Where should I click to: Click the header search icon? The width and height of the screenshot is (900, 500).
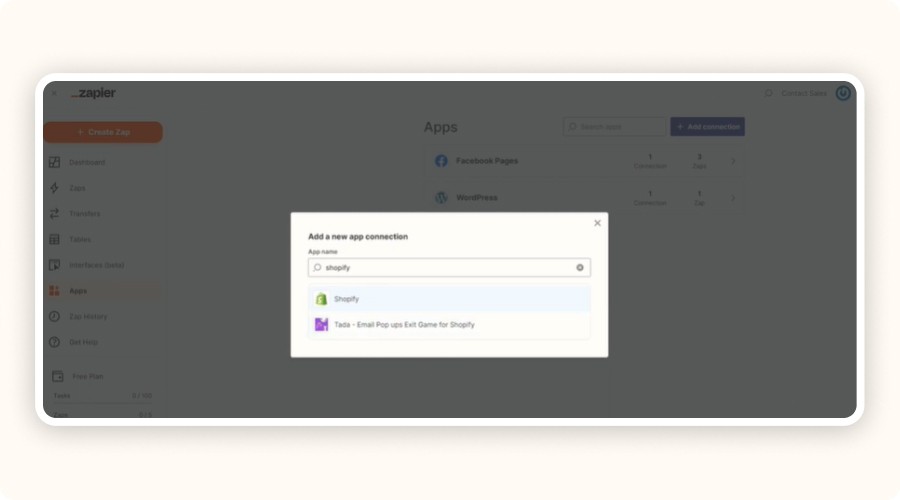769,93
